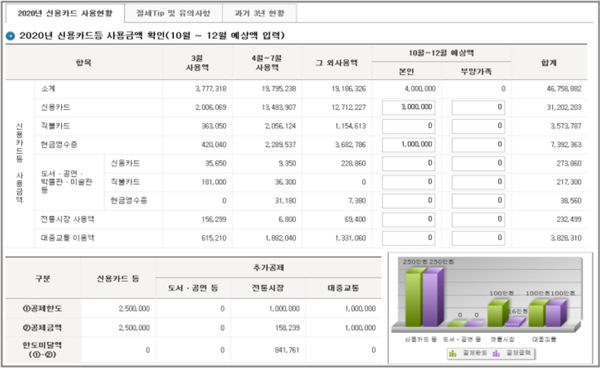This screenshot has width=600, height=368.
Task: Focus the 부양가족 input in the 181,000 직불카드 row
Action: (478, 182)
